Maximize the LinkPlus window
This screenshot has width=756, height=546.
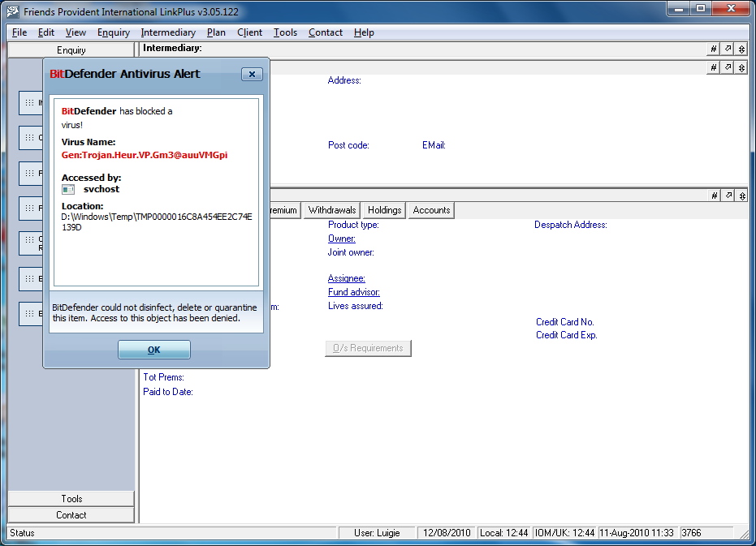[x=701, y=8]
